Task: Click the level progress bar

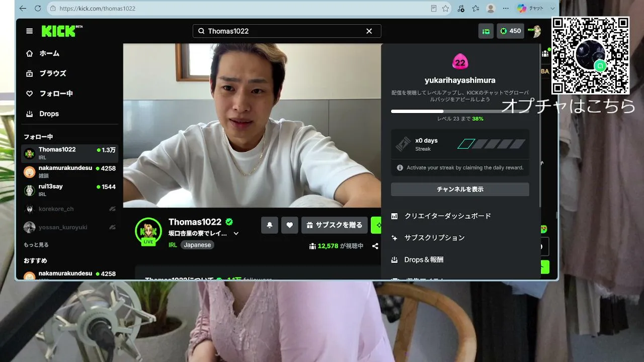Action: tap(460, 111)
